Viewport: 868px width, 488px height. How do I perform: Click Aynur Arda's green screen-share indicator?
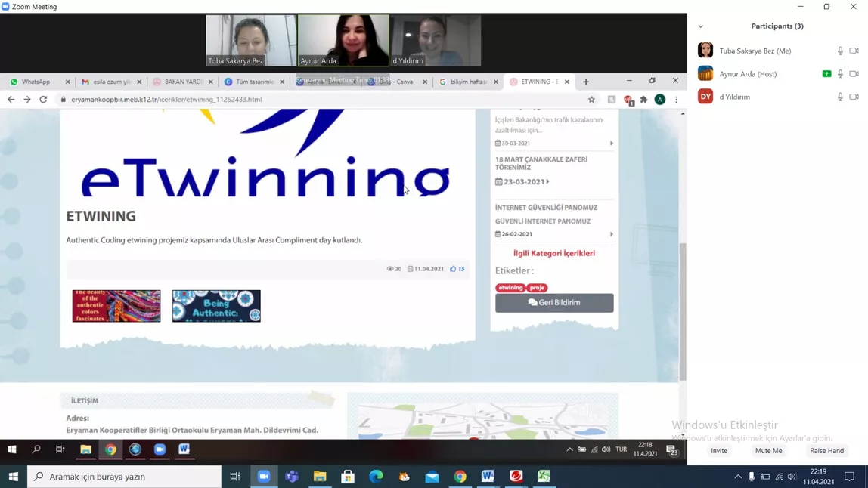pyautogui.click(x=826, y=73)
